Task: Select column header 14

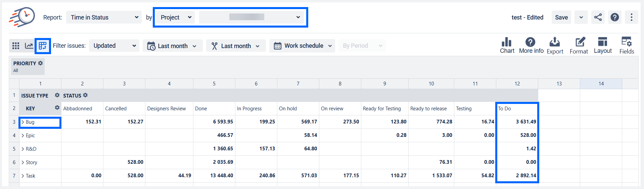Action: pyautogui.click(x=601, y=84)
